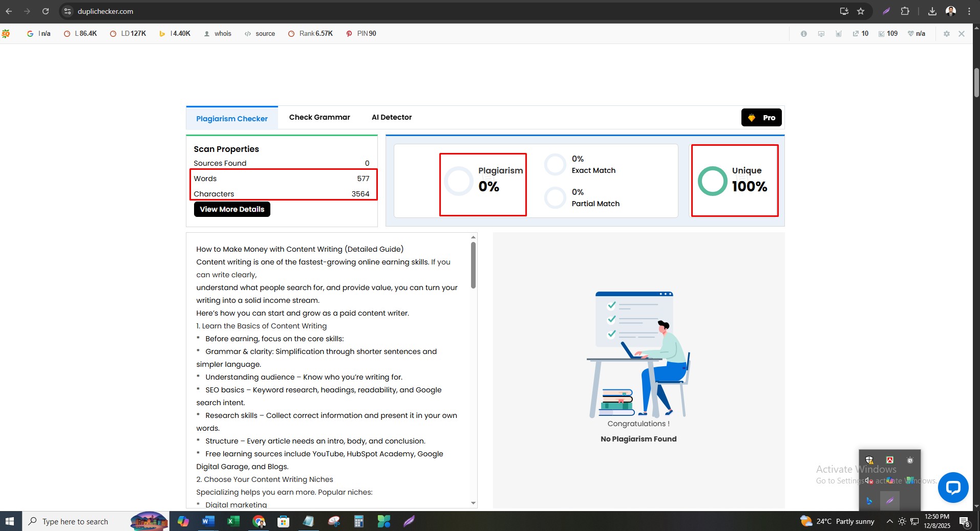
Task: Open the LiveChat bubble
Action: [953, 488]
